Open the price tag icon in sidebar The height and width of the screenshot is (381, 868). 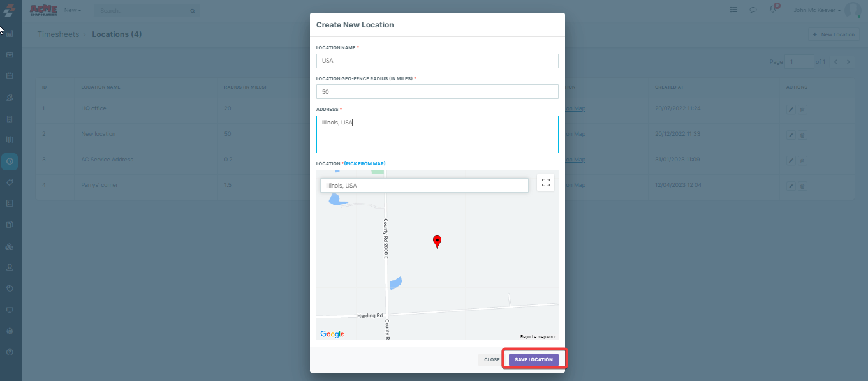coord(10,183)
